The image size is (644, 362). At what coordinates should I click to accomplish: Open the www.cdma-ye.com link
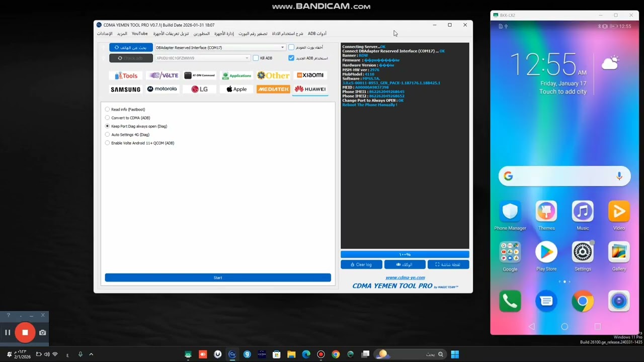tap(405, 278)
